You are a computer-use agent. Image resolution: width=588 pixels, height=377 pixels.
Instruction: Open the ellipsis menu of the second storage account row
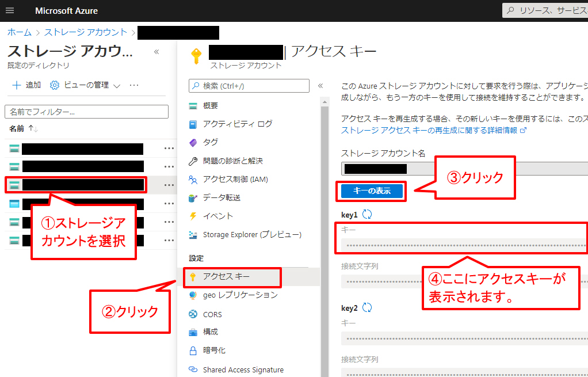(x=169, y=166)
